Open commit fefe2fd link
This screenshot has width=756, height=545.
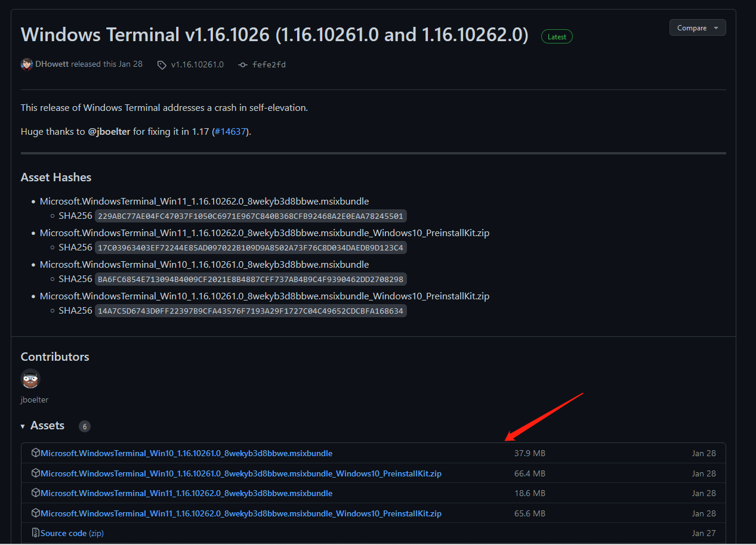tap(269, 64)
